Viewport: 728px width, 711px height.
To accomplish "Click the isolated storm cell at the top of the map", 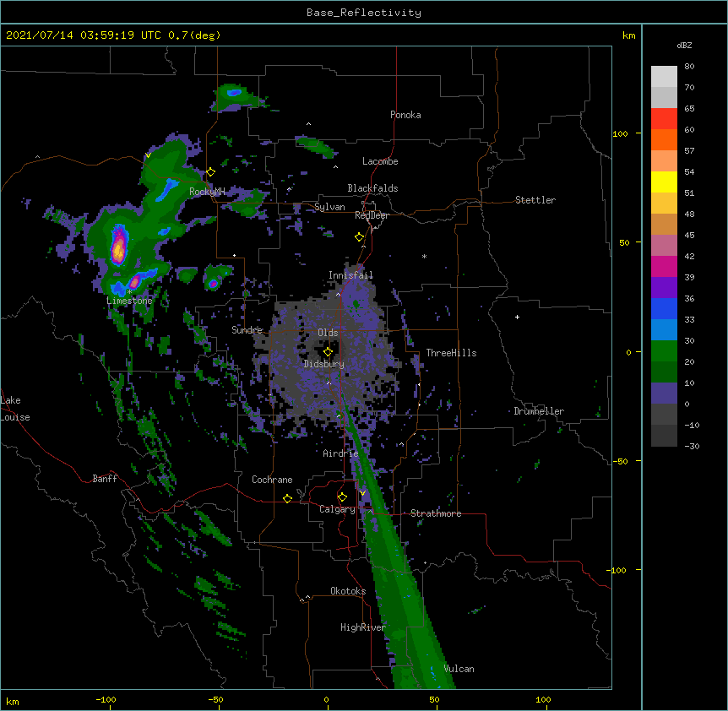I will [235, 97].
